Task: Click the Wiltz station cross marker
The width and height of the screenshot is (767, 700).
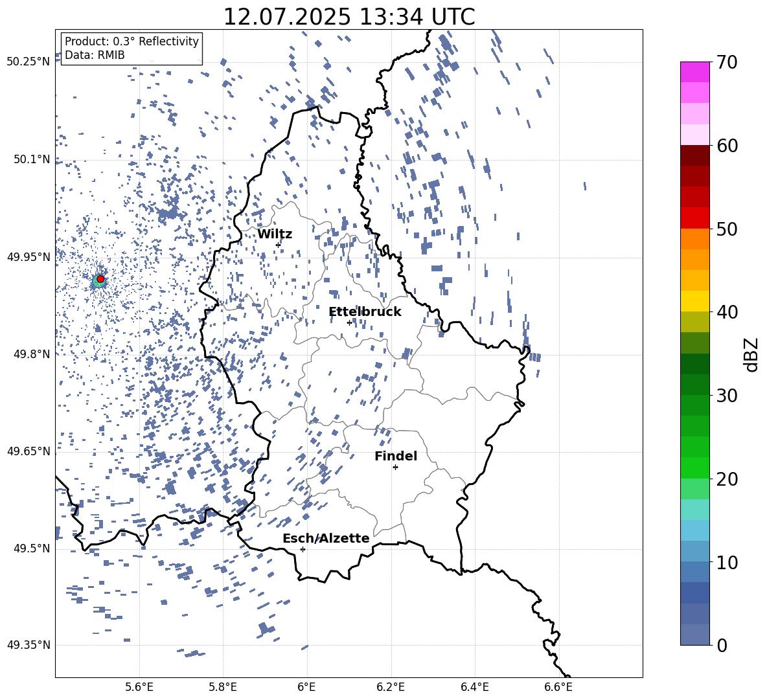Action: 279,245
